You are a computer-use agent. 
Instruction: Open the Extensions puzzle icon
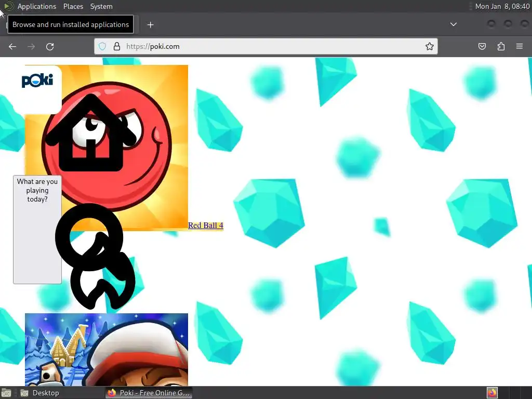(x=501, y=46)
